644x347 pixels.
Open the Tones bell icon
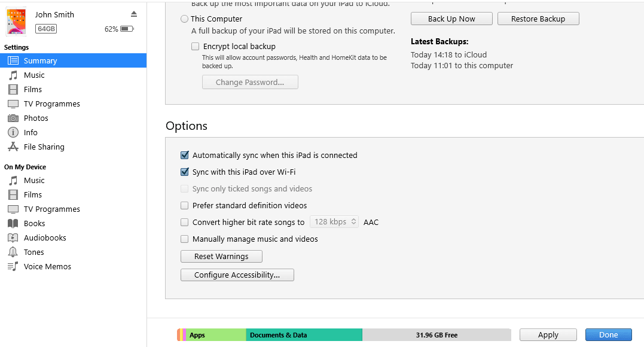pos(13,252)
